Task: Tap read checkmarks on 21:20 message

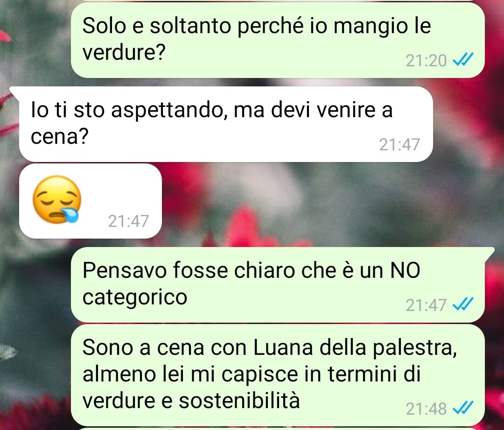Action: 463,60
